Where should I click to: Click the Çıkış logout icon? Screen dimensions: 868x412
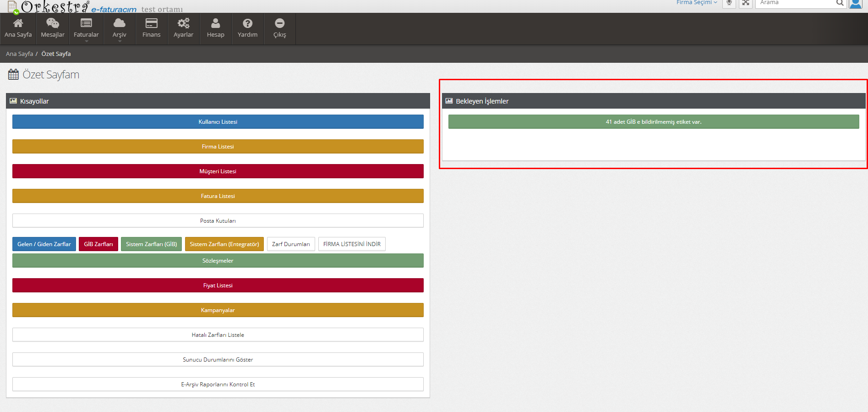point(279,23)
